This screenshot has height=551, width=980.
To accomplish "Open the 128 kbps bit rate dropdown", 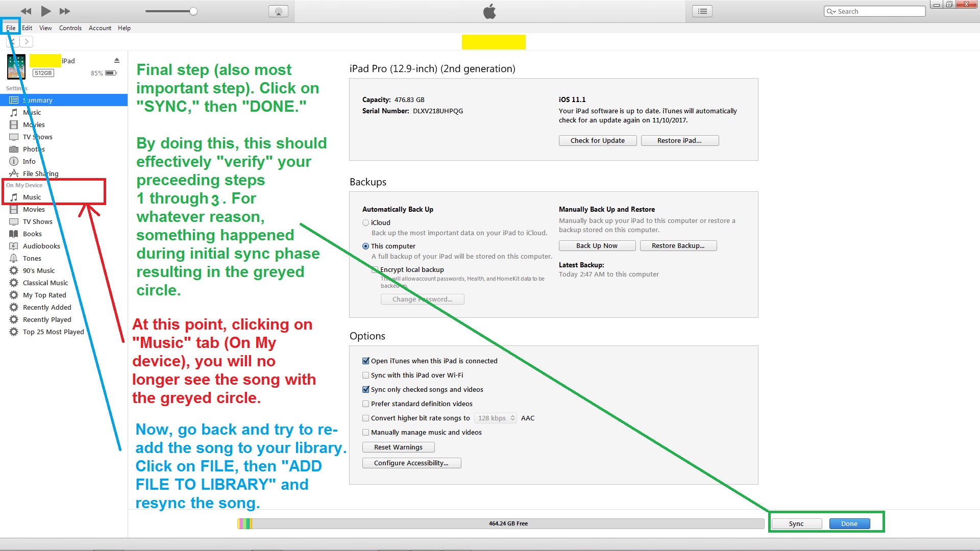I will coord(496,418).
